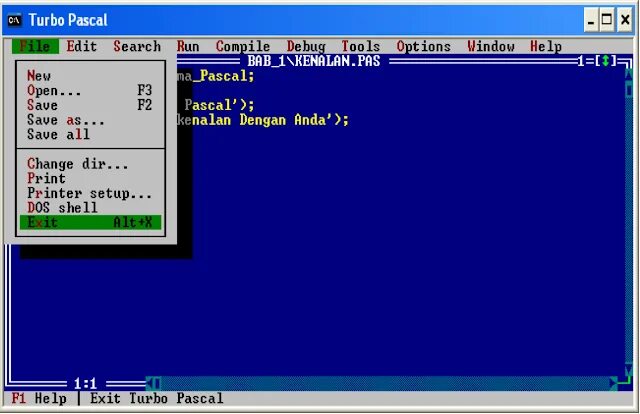Click the code text "Pascal');"

[x=219, y=105]
